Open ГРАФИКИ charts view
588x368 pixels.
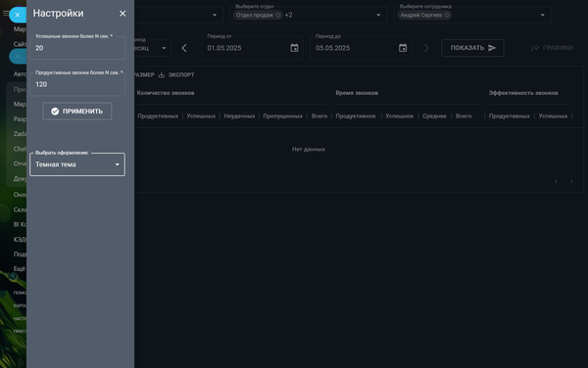click(552, 48)
